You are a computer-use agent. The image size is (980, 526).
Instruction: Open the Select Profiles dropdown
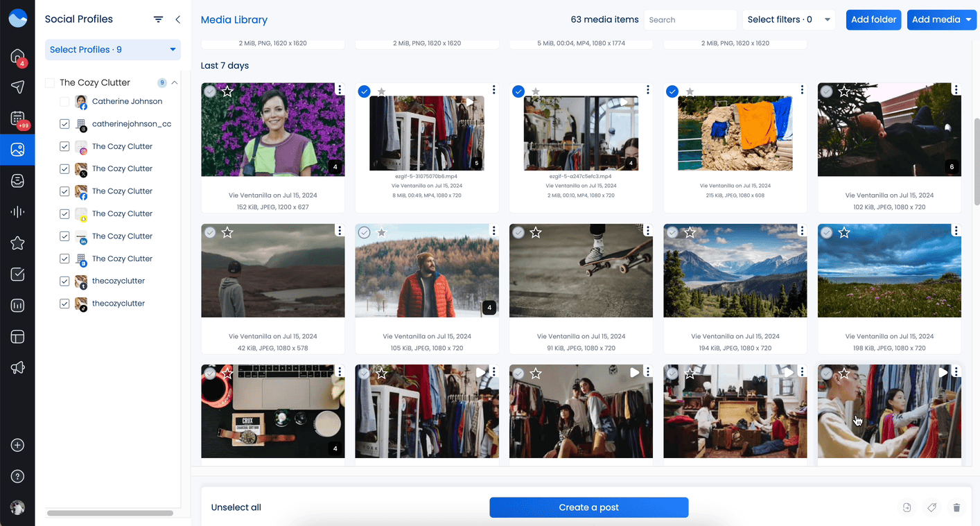coord(113,50)
